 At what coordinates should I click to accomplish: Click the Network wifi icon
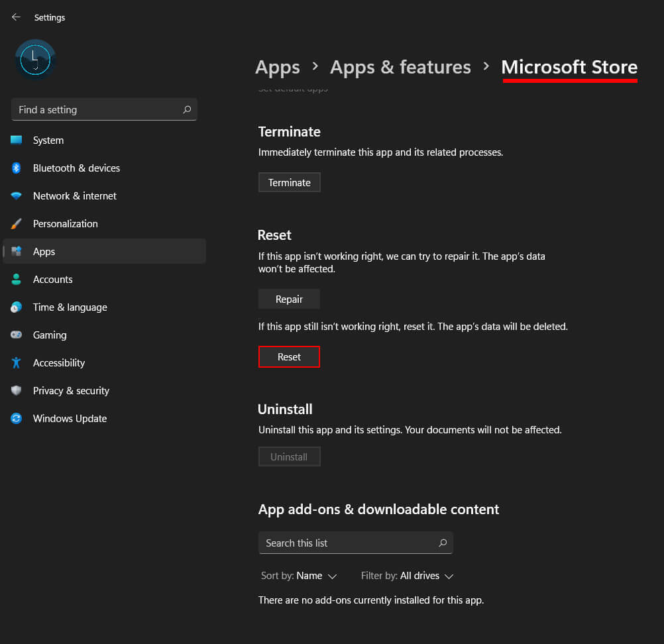16,195
